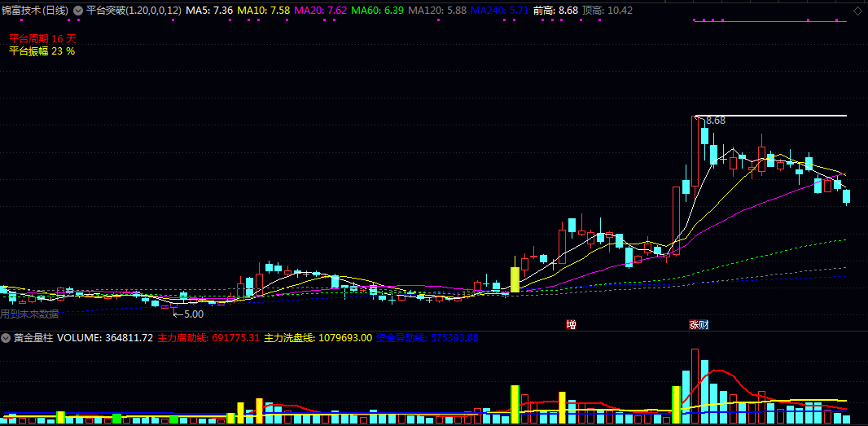Click the diamond icon at top-right corner
This screenshot has width=868, height=426.
click(857, 10)
